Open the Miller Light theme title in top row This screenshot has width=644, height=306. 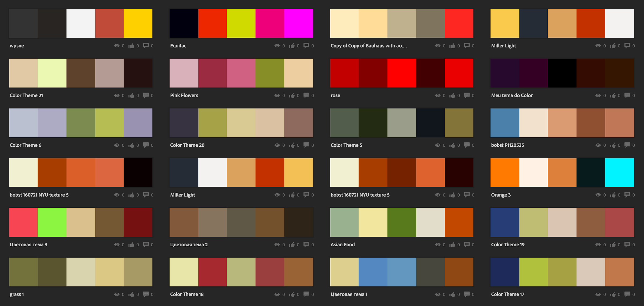tap(503, 46)
